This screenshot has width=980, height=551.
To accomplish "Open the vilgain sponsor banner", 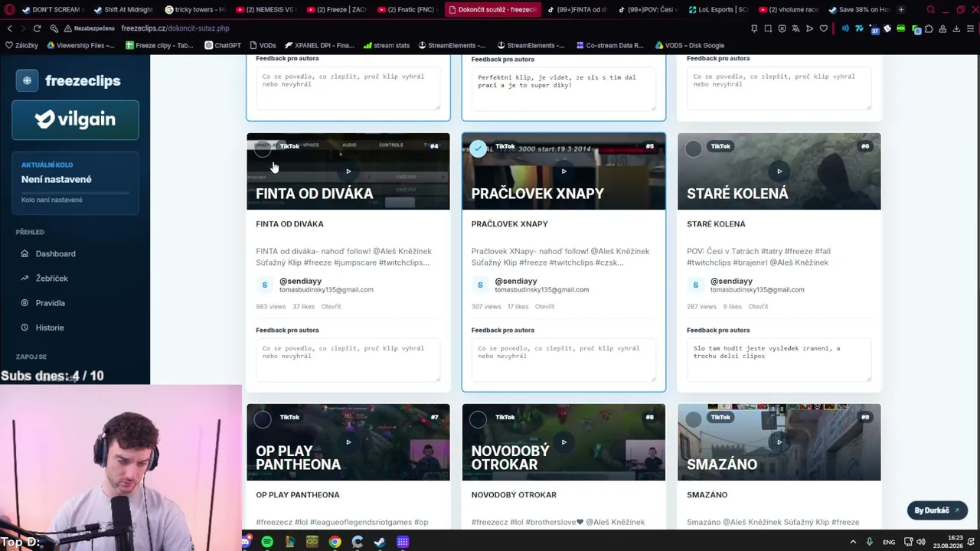I will pyautogui.click(x=75, y=120).
